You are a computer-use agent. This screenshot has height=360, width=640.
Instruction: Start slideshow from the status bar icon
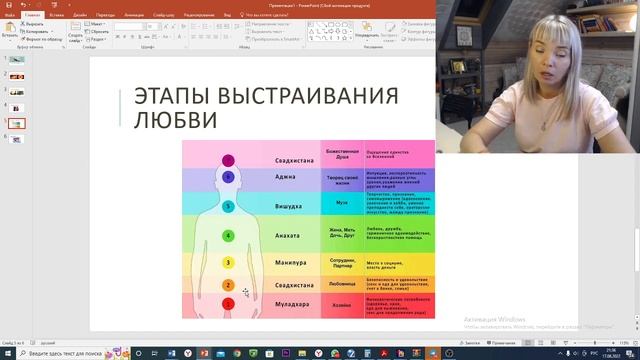pyautogui.click(x=565, y=343)
